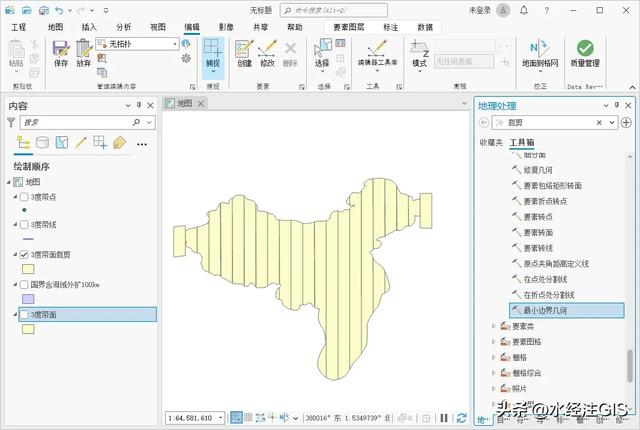Click the notification bell icon
The width and height of the screenshot is (640, 430).
[x=524, y=11]
